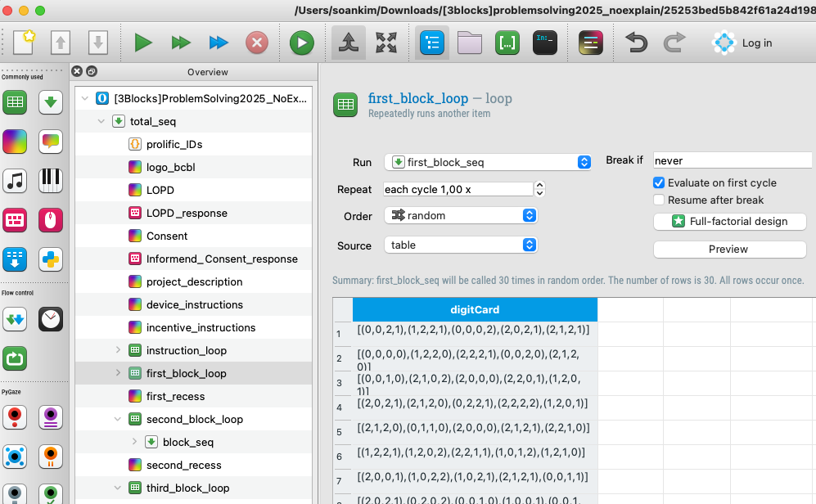Screen dimensions: 816x504
Task: Click the green Run fullscreen play button
Action: pos(144,43)
